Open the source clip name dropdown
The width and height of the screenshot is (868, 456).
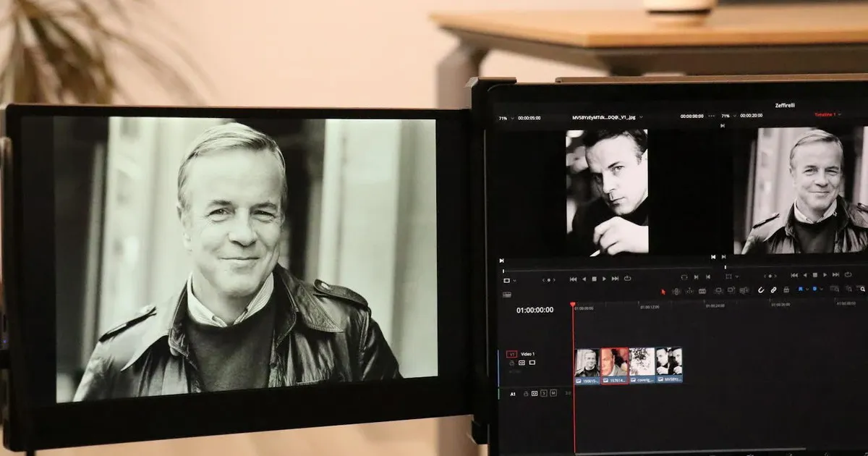click(641, 117)
